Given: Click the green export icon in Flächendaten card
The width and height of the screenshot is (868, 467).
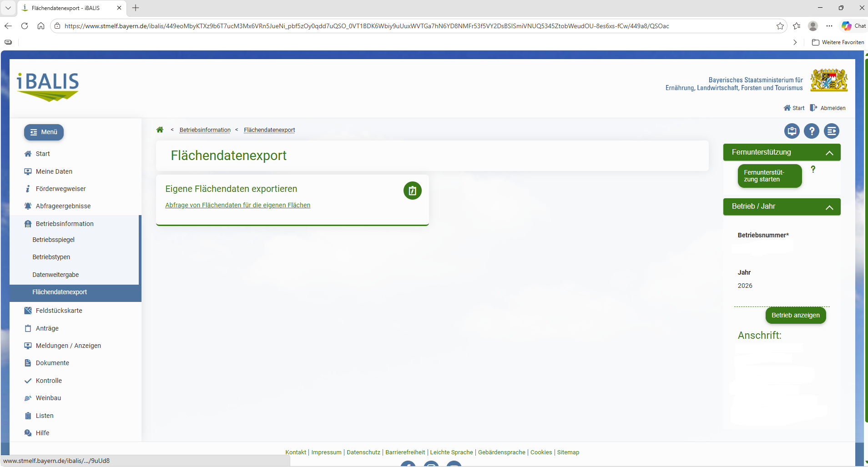Looking at the screenshot, I should (412, 191).
